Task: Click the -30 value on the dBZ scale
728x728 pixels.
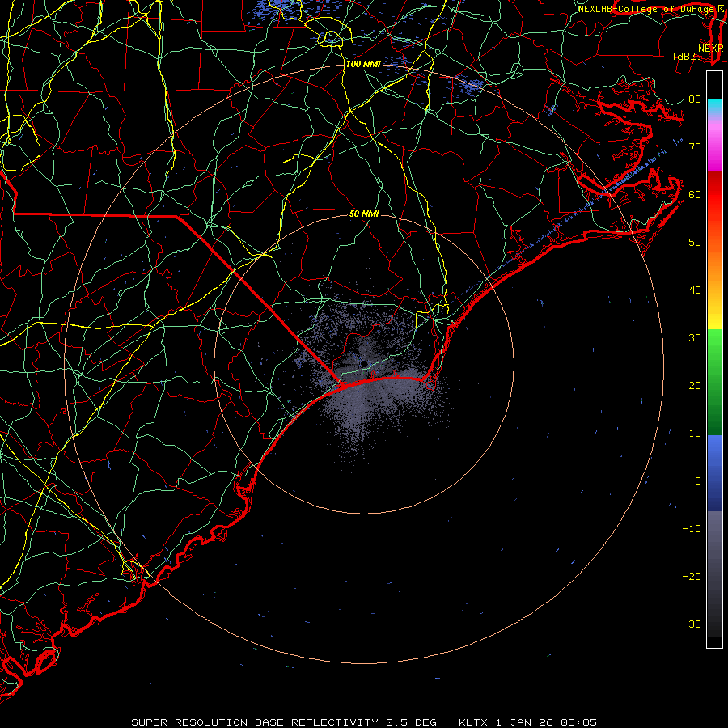Action: click(692, 624)
